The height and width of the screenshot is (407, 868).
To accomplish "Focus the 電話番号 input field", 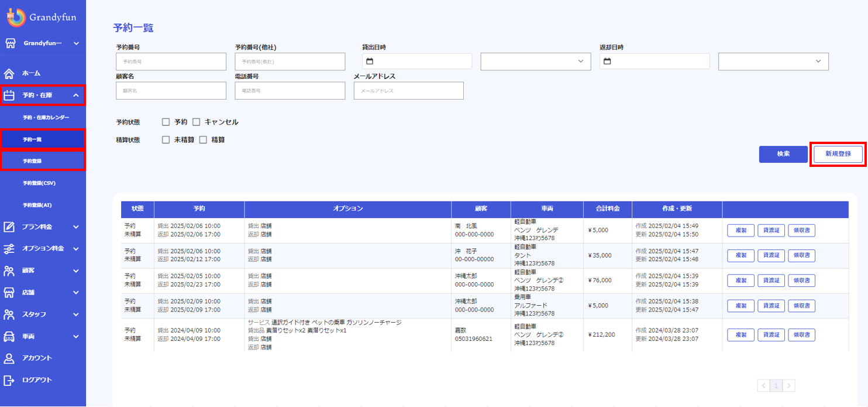I will [x=290, y=91].
